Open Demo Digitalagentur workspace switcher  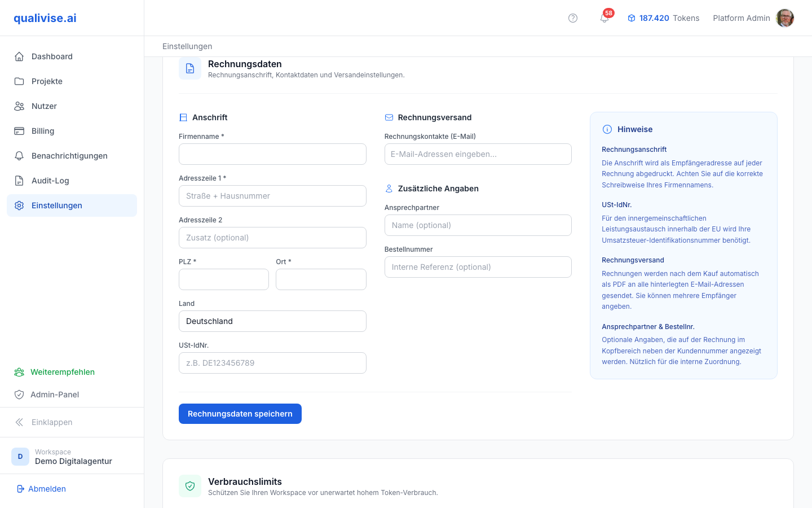pos(72,457)
